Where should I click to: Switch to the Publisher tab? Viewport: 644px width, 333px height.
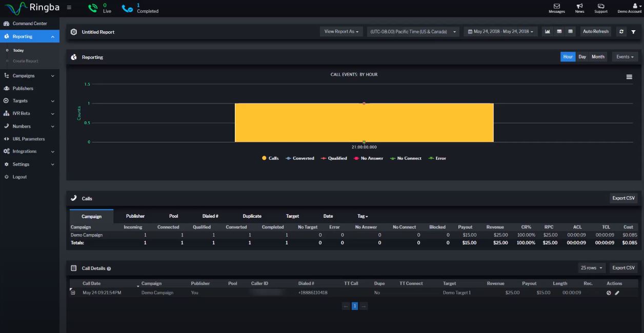click(135, 216)
